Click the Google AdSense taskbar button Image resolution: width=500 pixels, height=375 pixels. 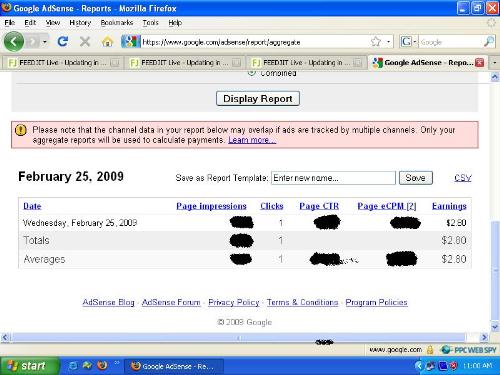[x=174, y=366]
